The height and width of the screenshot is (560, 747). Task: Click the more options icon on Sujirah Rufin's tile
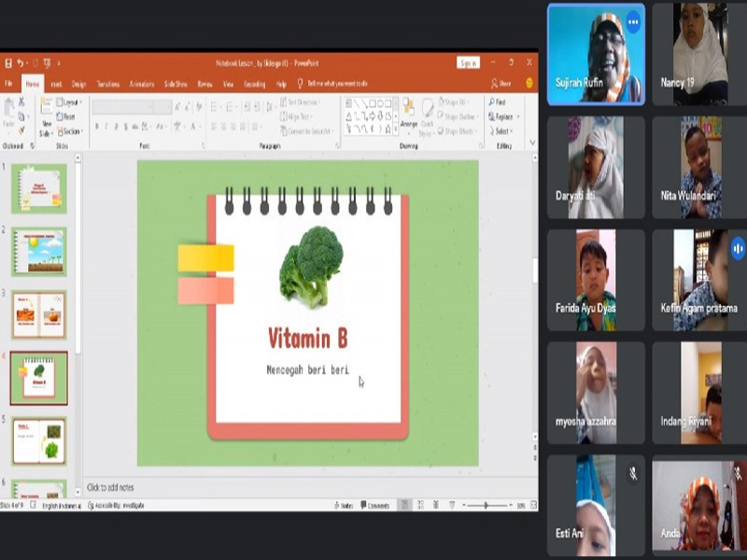click(633, 21)
